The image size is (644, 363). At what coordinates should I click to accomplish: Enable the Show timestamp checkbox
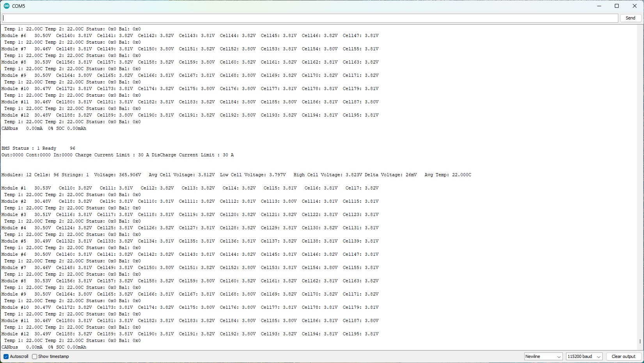pyautogui.click(x=35, y=356)
